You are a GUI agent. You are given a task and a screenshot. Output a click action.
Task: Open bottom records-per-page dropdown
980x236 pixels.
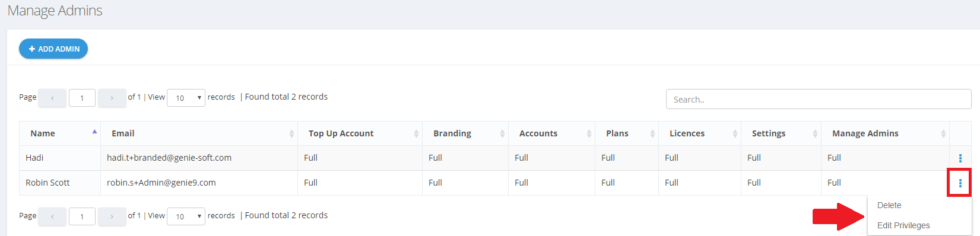point(186,216)
